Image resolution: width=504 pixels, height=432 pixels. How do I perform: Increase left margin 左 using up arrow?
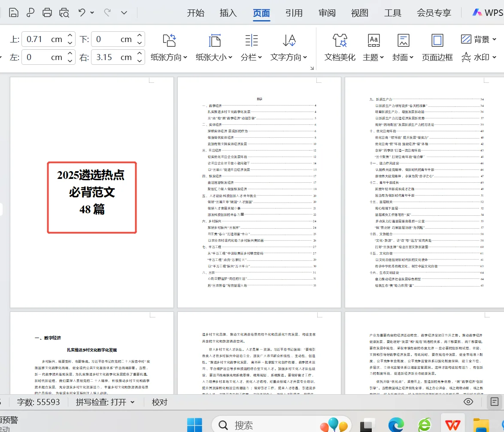[x=70, y=53]
